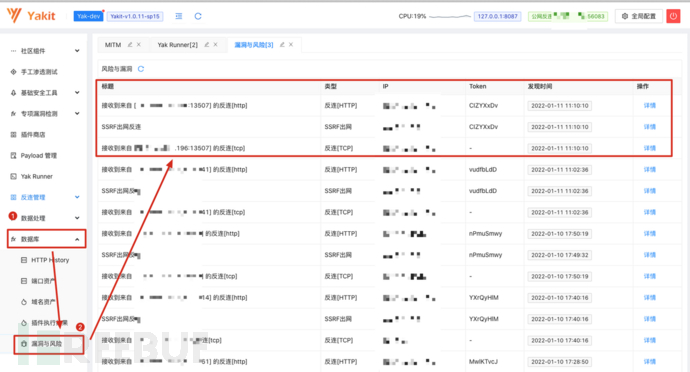
Task: Click the 标题 column header
Action: click(x=108, y=86)
